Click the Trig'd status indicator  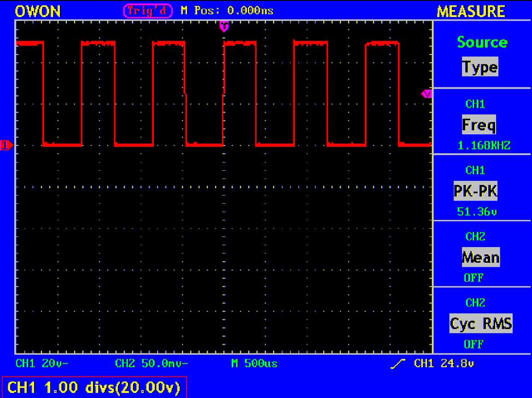[x=147, y=11]
